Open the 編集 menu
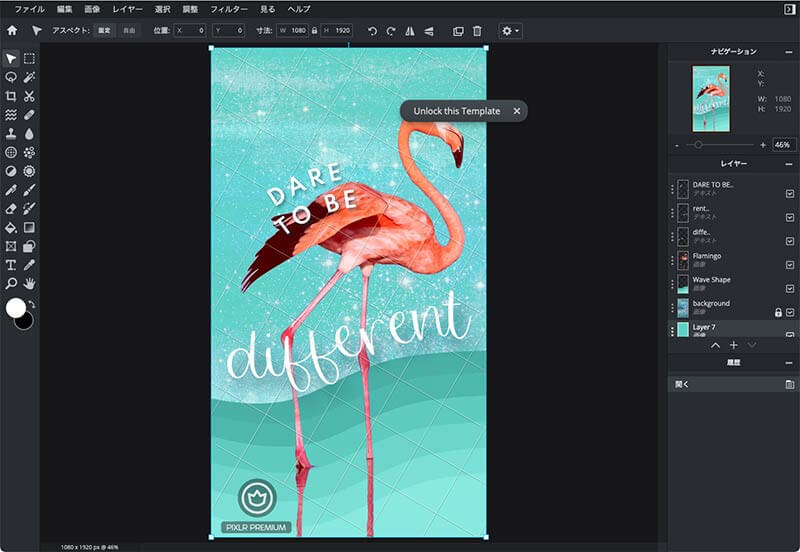The image size is (800, 552). pos(64,9)
